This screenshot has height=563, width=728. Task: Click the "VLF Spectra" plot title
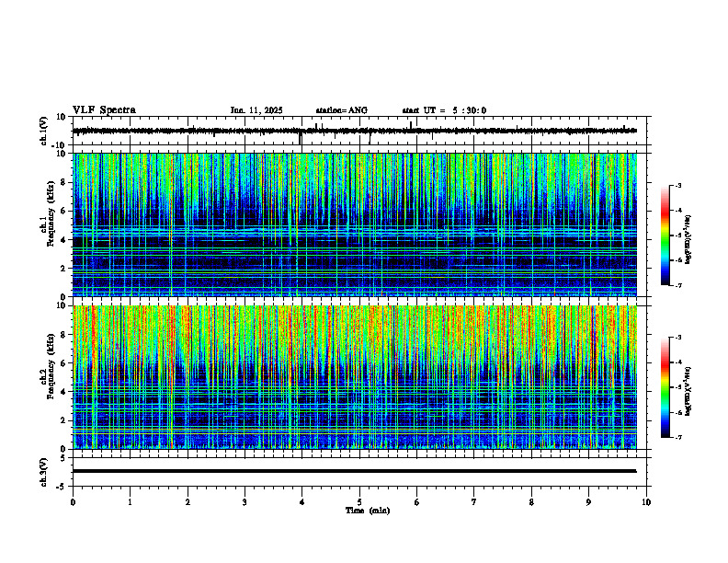tap(104, 110)
